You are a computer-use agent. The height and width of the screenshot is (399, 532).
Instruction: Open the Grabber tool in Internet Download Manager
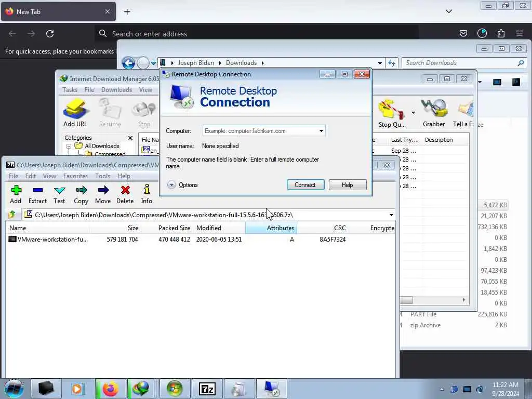(434, 113)
